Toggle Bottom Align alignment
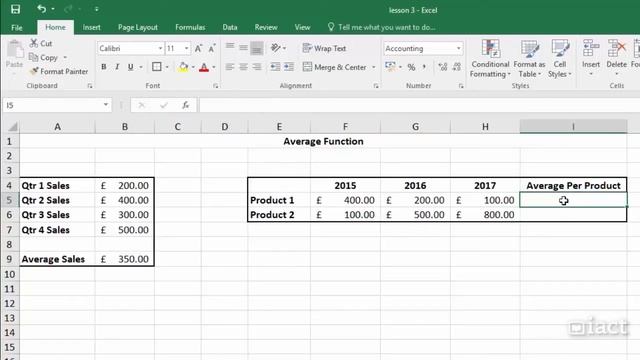The height and width of the screenshot is (360, 640). [257, 48]
